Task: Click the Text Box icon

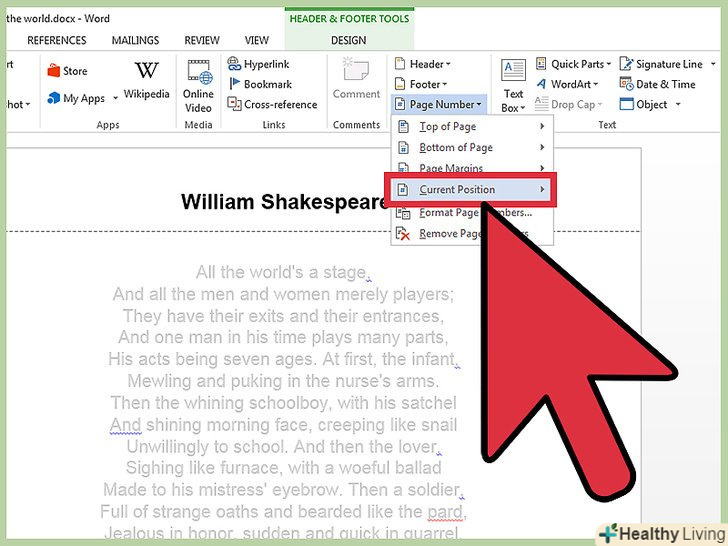Action: [x=513, y=70]
